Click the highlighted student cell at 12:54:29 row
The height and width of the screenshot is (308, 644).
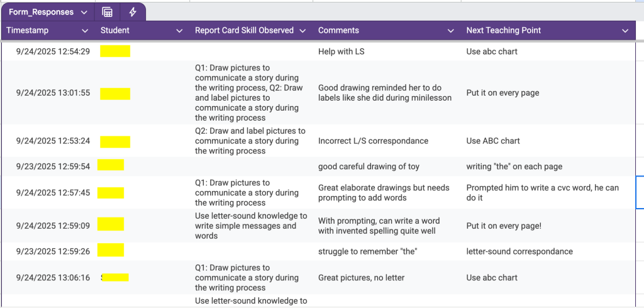[115, 52]
